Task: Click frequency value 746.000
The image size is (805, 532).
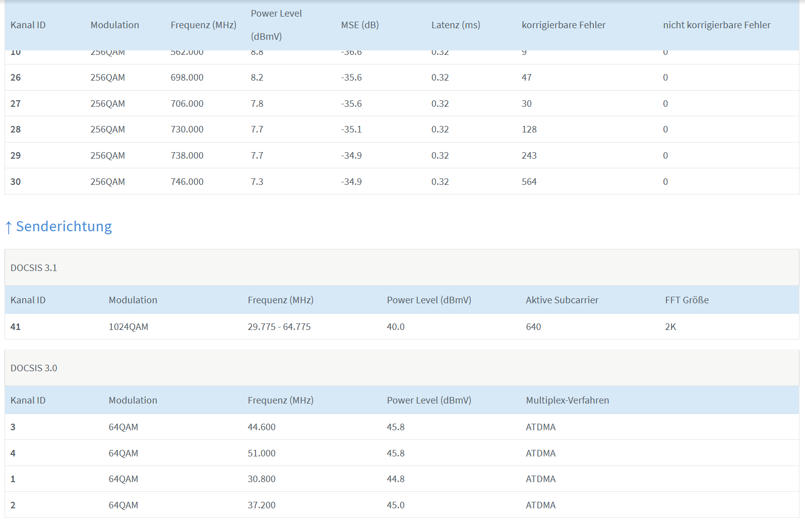Action: click(x=187, y=182)
